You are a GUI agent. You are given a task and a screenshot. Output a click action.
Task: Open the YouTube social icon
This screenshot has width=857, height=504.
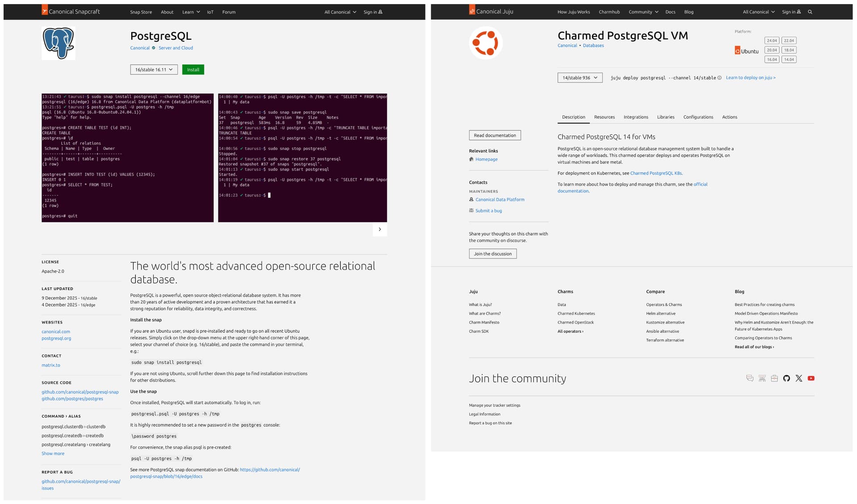tap(811, 378)
